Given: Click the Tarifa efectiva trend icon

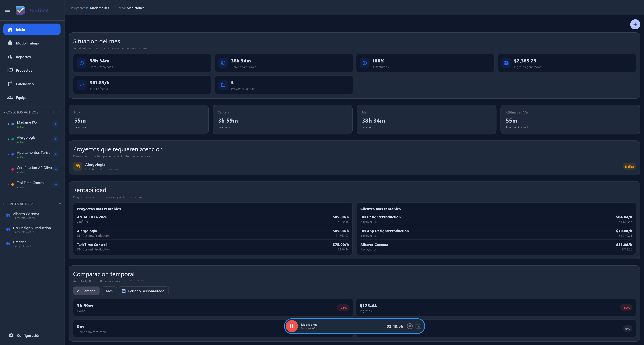Looking at the screenshot, I should pyautogui.click(x=82, y=85).
